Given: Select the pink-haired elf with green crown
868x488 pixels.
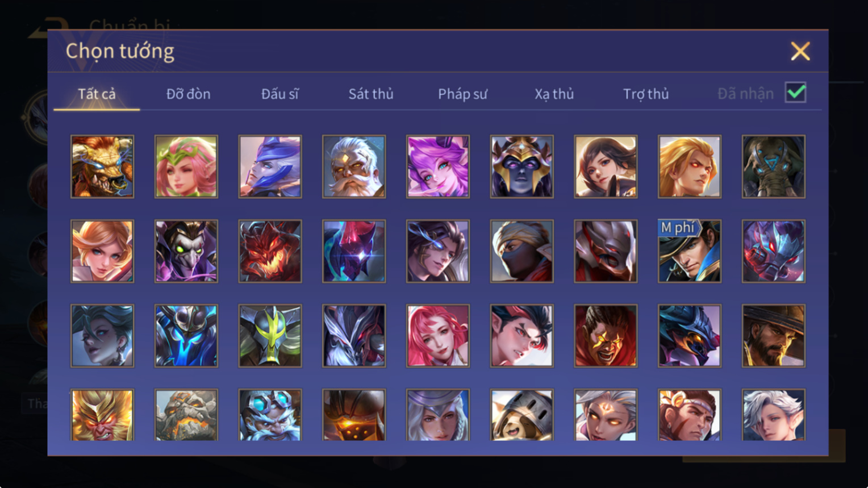Looking at the screenshot, I should (186, 166).
